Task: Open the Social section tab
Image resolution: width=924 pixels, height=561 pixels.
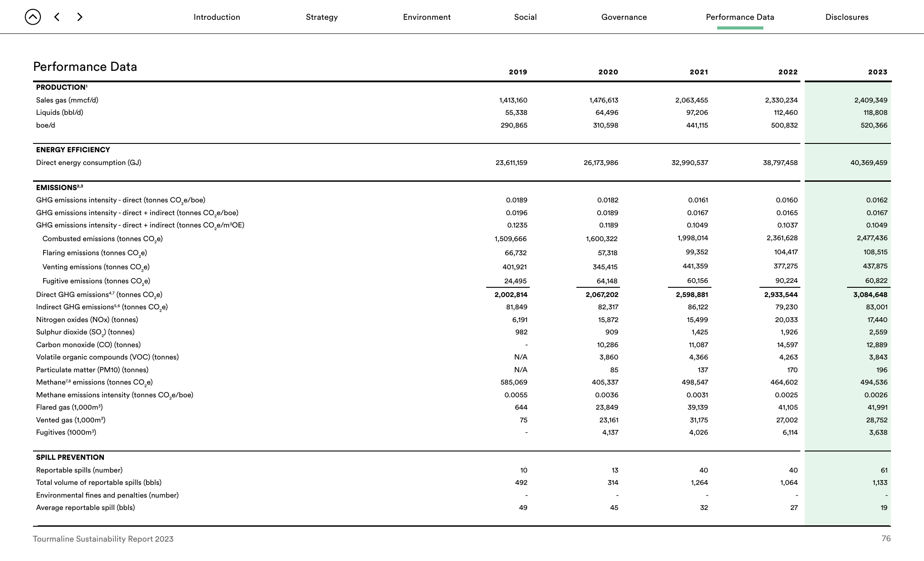Action: click(525, 17)
